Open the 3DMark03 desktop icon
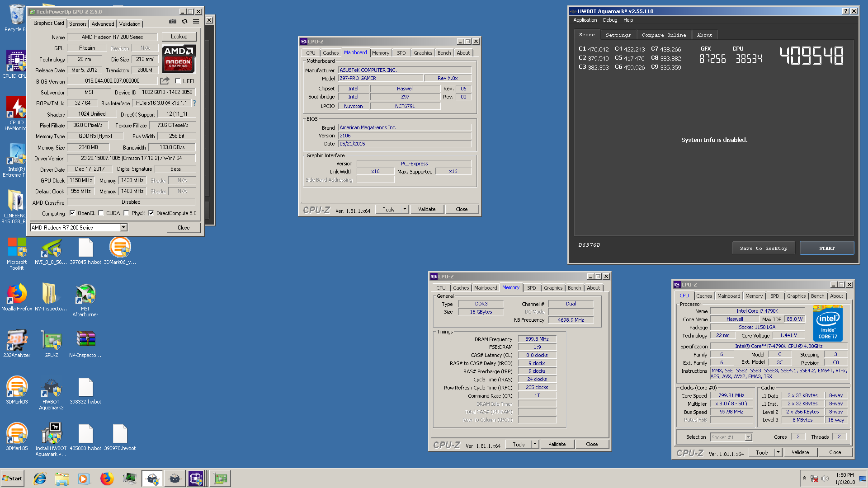Screen dimensions: 868x488 [x=17, y=390]
